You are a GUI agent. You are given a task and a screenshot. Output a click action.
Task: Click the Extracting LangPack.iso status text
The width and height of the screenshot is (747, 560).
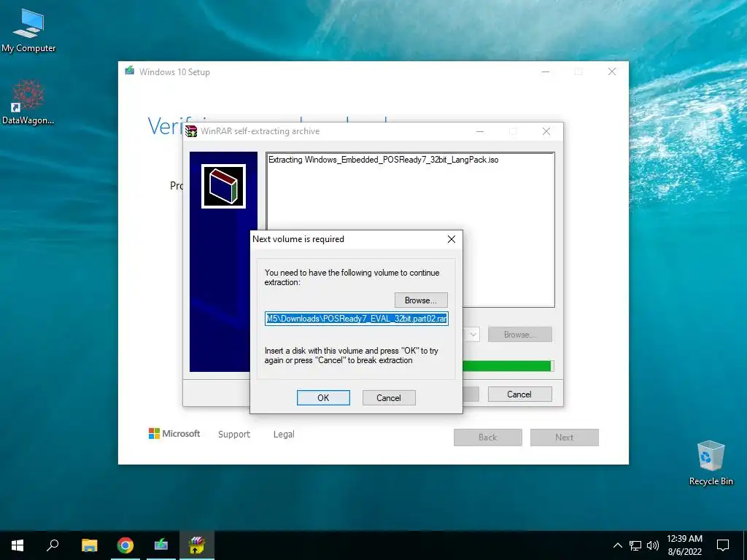pyautogui.click(x=383, y=160)
